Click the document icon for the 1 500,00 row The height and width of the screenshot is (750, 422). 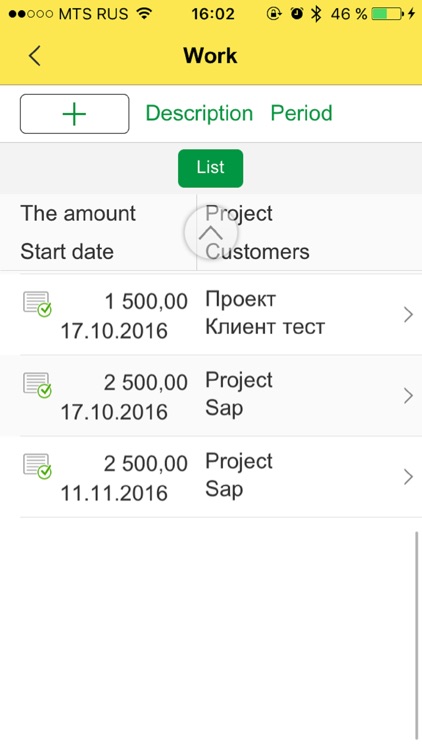click(x=37, y=304)
